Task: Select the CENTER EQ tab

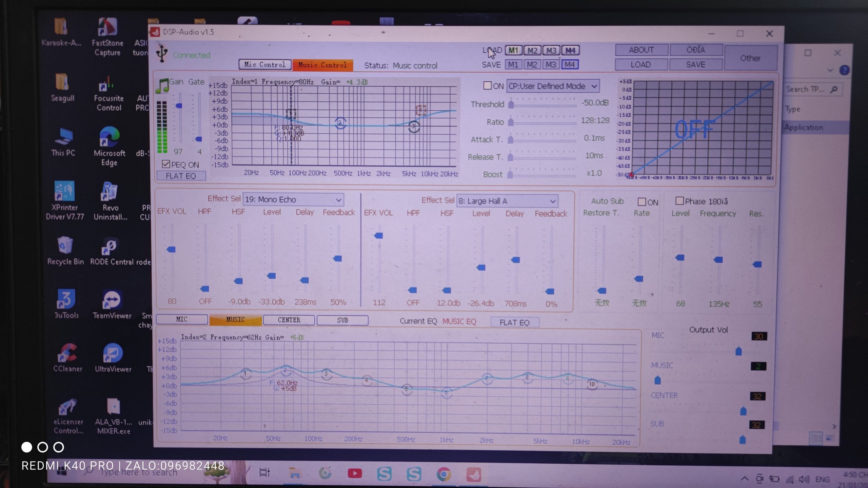Action: tap(289, 320)
